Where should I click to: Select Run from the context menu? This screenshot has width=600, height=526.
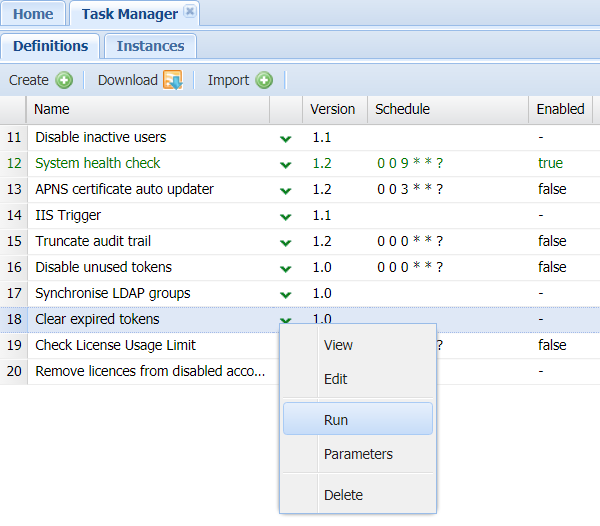click(x=336, y=420)
